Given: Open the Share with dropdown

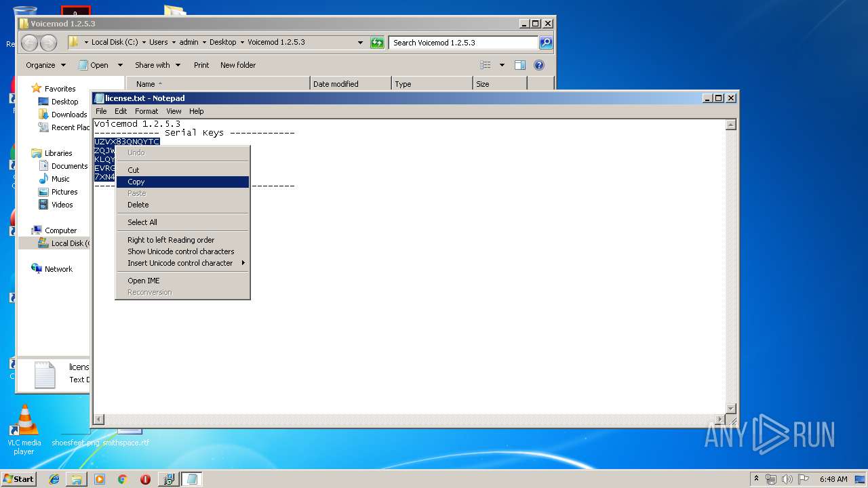Looking at the screenshot, I should pyautogui.click(x=157, y=65).
